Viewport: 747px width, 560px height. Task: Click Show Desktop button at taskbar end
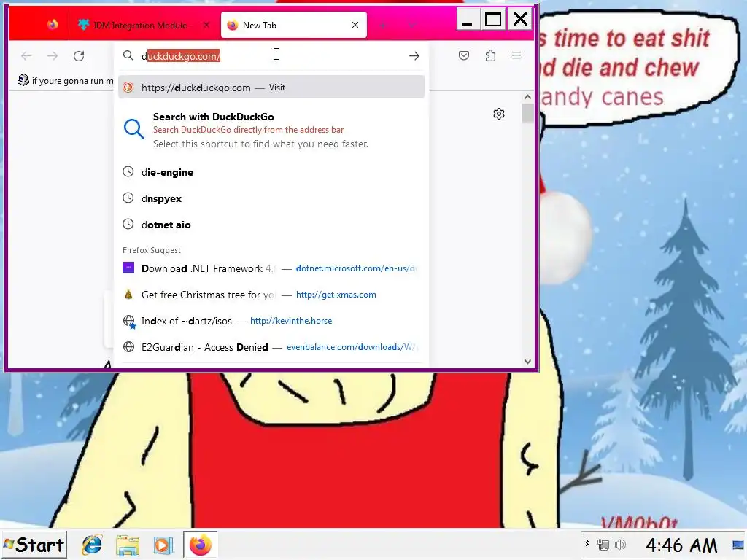pos(738,544)
